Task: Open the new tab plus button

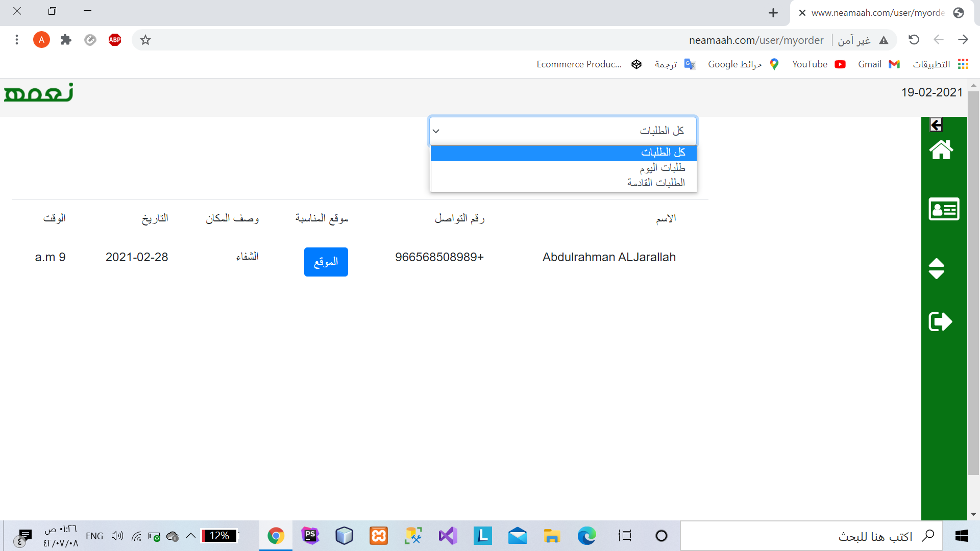Action: click(773, 13)
